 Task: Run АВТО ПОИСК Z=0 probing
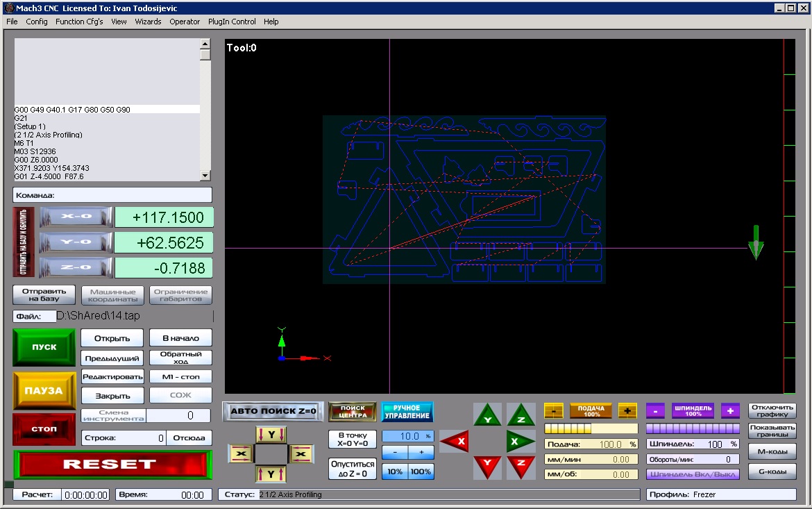(x=273, y=411)
